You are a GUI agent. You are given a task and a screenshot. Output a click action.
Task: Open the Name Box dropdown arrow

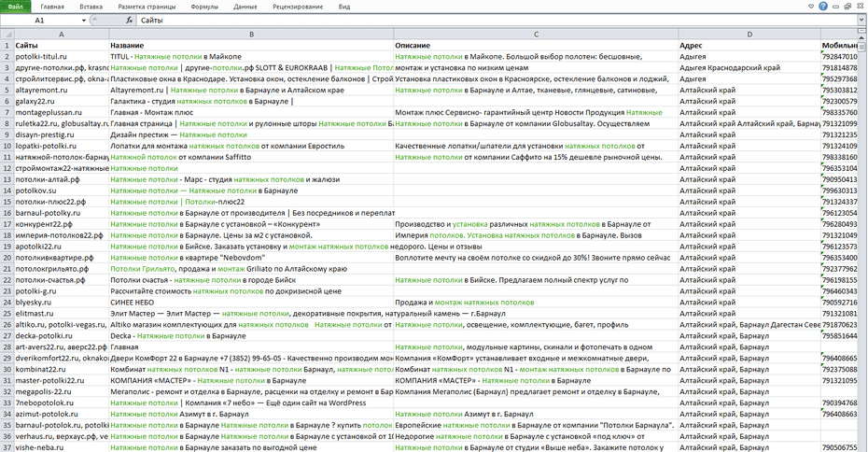coord(84,21)
